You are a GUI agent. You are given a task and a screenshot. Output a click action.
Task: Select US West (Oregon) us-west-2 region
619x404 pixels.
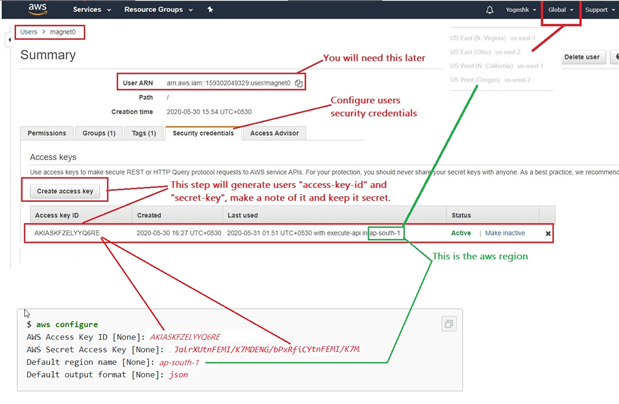[x=490, y=80]
